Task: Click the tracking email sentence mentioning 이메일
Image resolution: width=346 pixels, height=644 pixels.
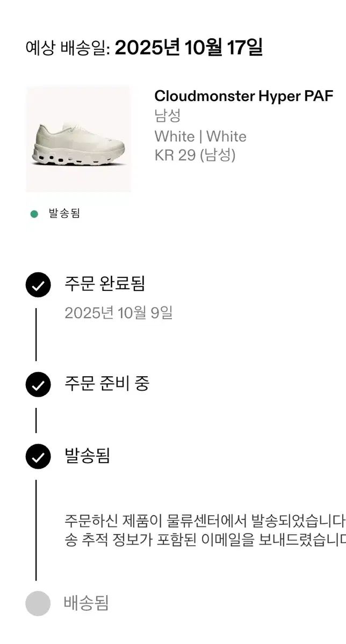Action: click(204, 541)
